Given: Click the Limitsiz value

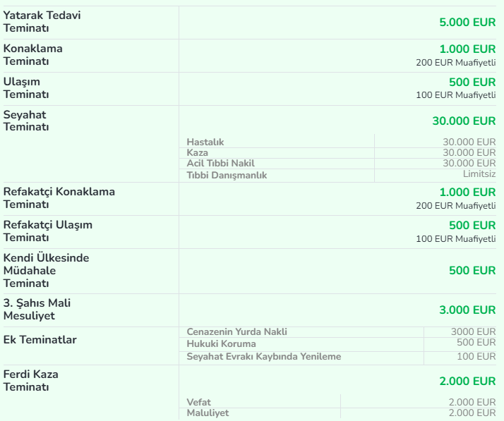Looking at the screenshot, I should (479, 174).
